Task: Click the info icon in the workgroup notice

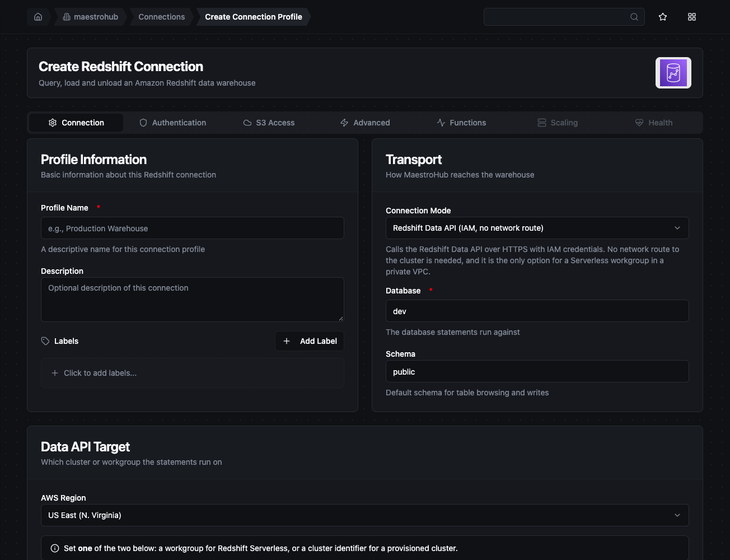Action: [55, 548]
